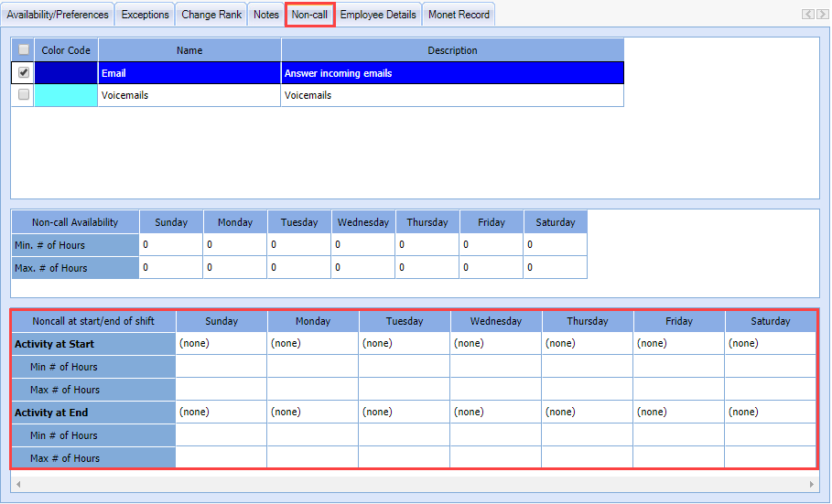Check the Voicemails row checkbox
832x504 pixels.
(x=24, y=95)
